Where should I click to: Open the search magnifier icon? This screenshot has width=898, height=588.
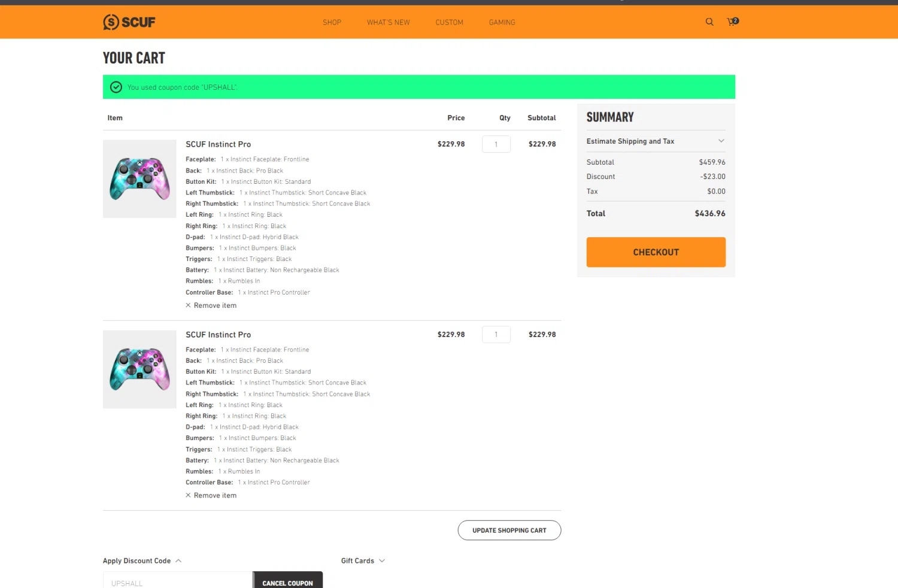click(x=709, y=22)
